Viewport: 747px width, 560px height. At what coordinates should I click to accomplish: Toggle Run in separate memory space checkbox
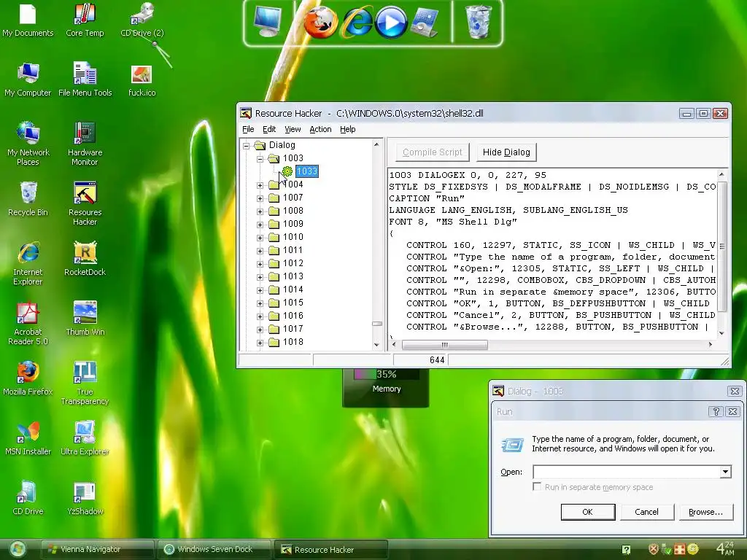[x=537, y=486]
